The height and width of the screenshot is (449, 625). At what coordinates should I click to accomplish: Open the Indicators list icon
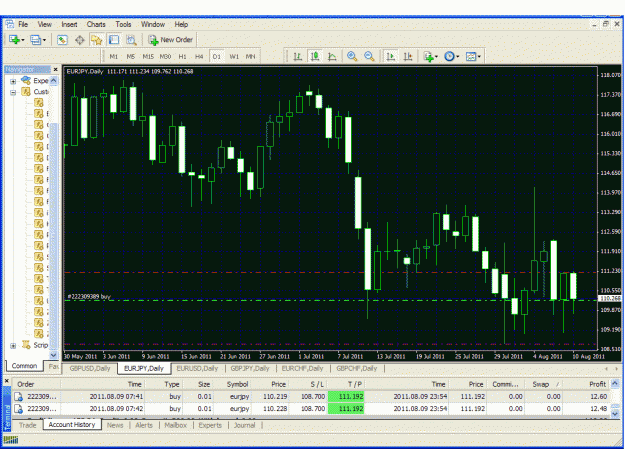click(x=428, y=57)
